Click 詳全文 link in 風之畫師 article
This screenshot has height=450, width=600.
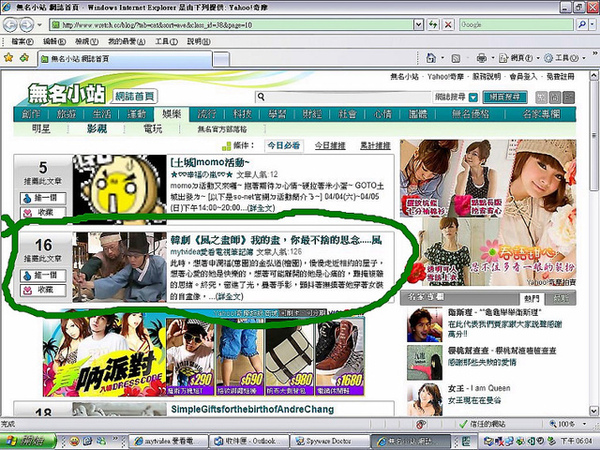(x=230, y=297)
